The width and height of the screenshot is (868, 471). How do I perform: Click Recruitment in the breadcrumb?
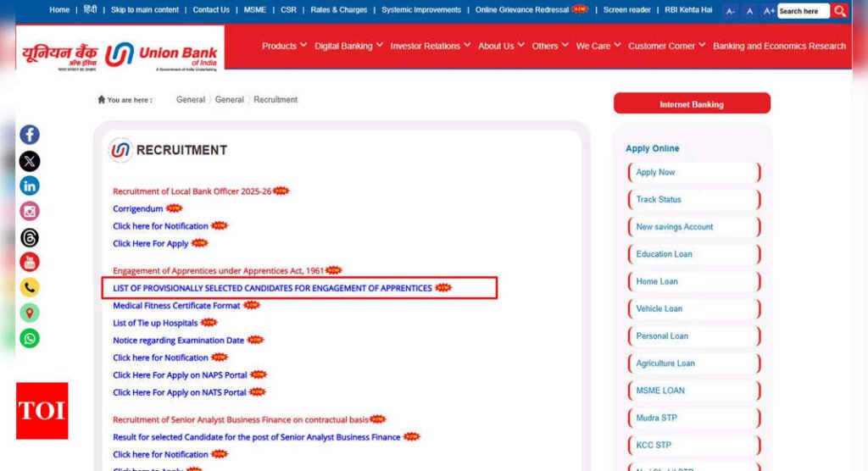point(275,100)
